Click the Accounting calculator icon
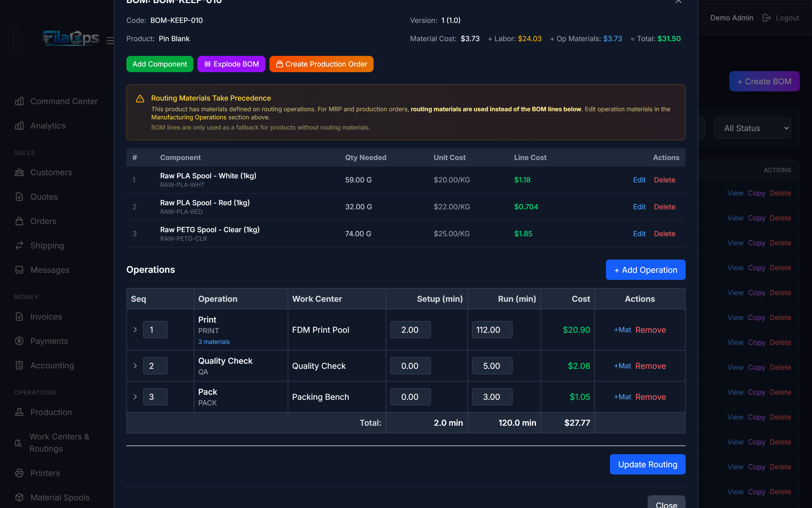 coord(19,365)
